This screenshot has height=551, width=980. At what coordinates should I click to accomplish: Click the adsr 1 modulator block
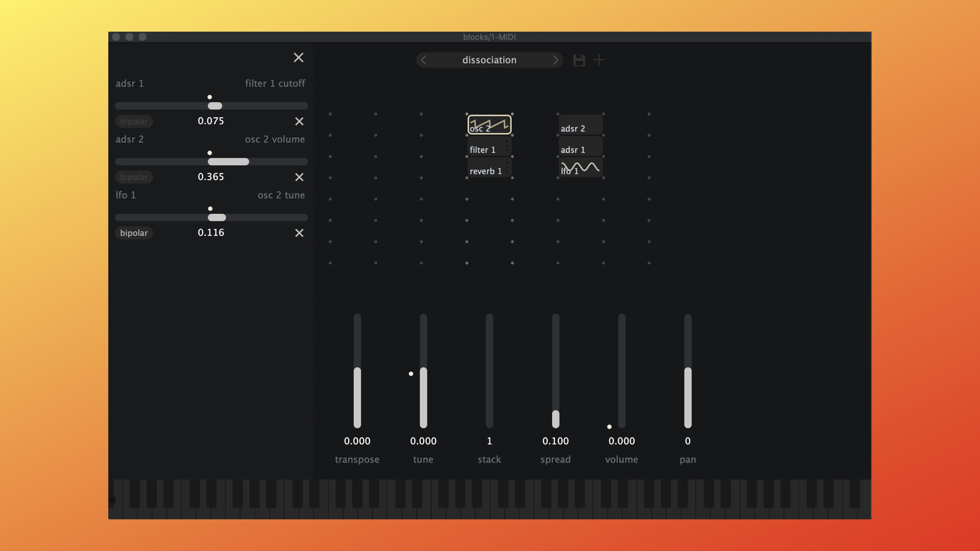[x=580, y=147]
